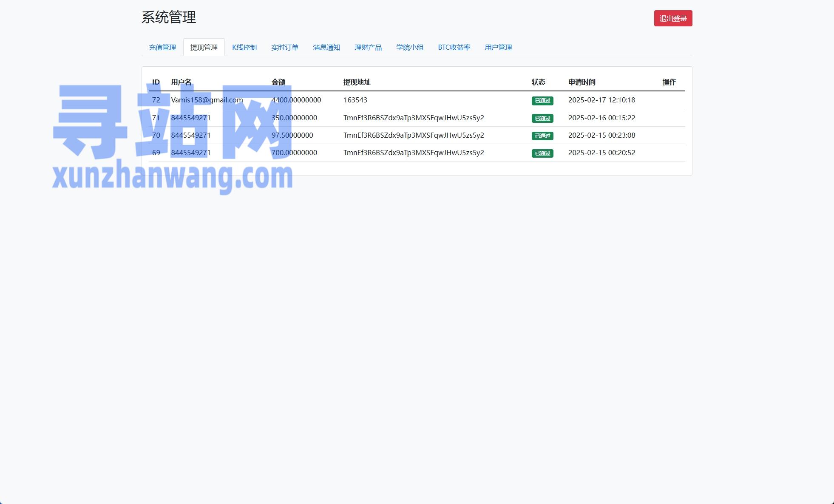Click amount 4400.00000000
Image resolution: width=834 pixels, height=504 pixels.
coord(296,100)
